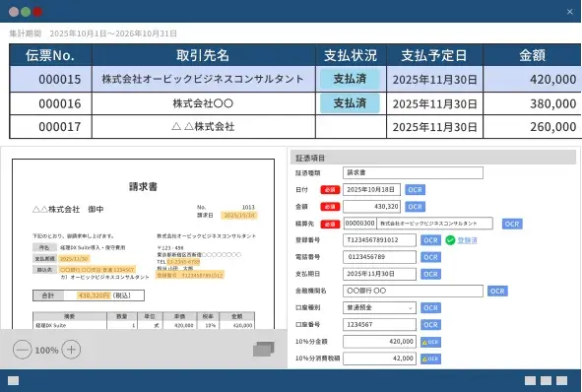Click the amount 380,000 in the table
582x392 pixels.
[553, 103]
